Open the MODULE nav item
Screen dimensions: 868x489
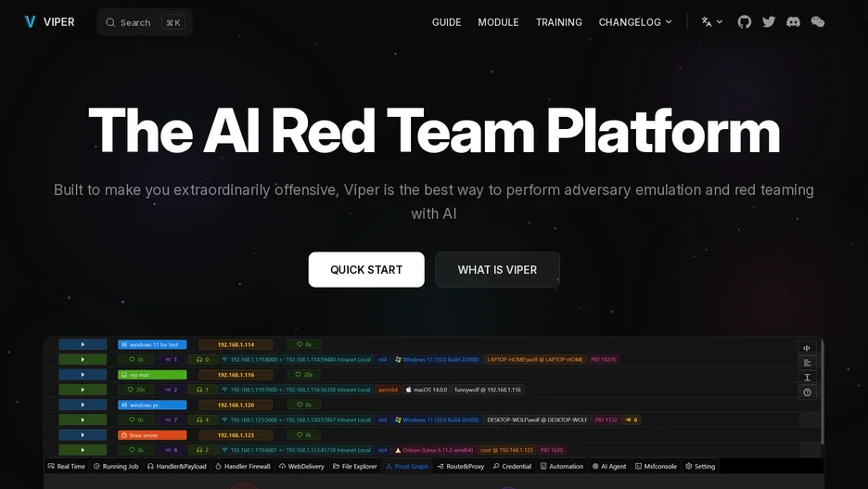(498, 22)
